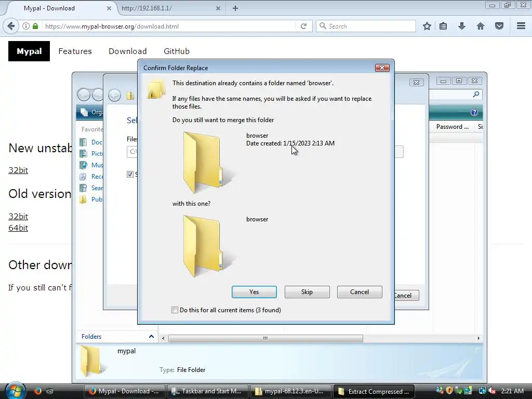Open the downloads arrow in browser toolbar
The image size is (532, 399).
pos(462,26)
